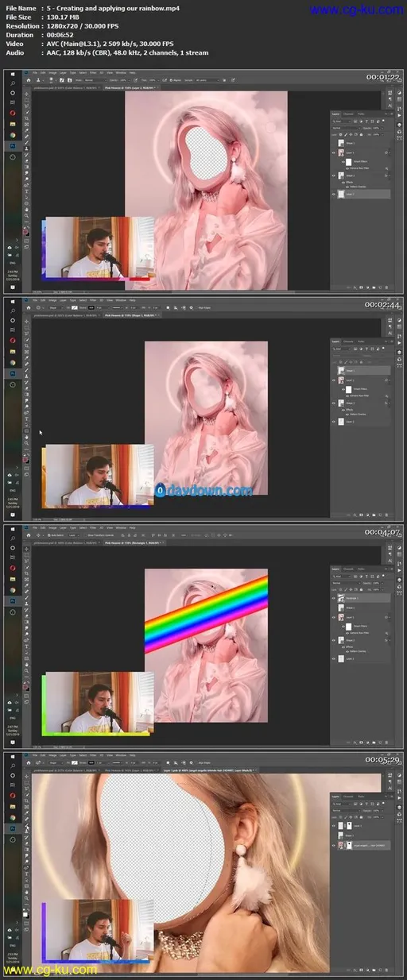
Task: Hide Rectangle 1 layer in 00:04:07 frame
Action: tap(334, 598)
